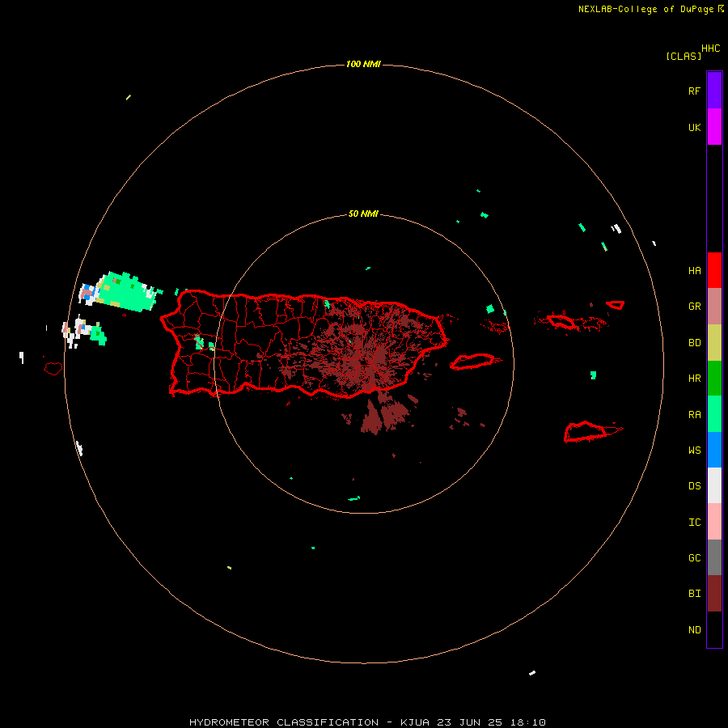Click the DS legend label
728x728 pixels.
694,486
